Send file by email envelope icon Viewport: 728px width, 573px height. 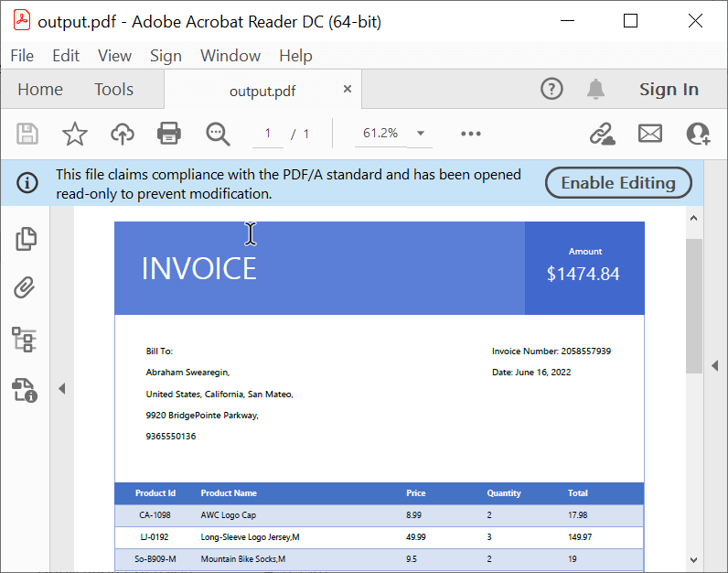[649, 134]
